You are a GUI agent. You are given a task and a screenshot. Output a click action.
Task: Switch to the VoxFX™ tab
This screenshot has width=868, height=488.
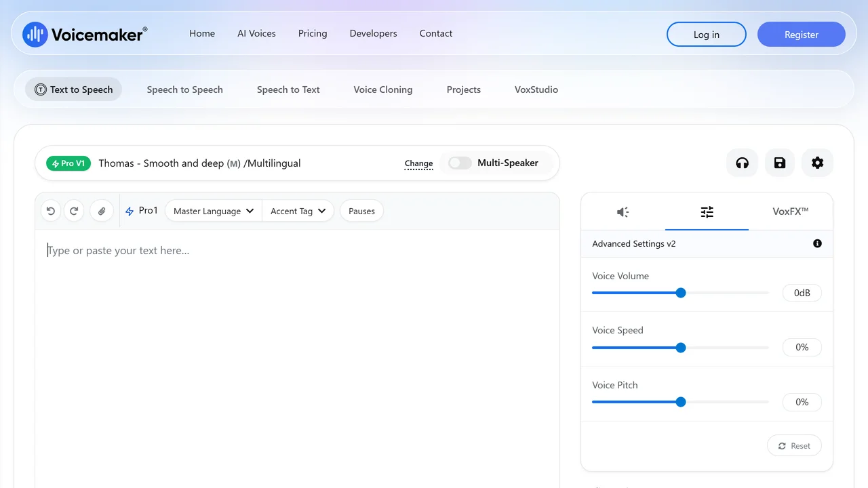tap(791, 211)
